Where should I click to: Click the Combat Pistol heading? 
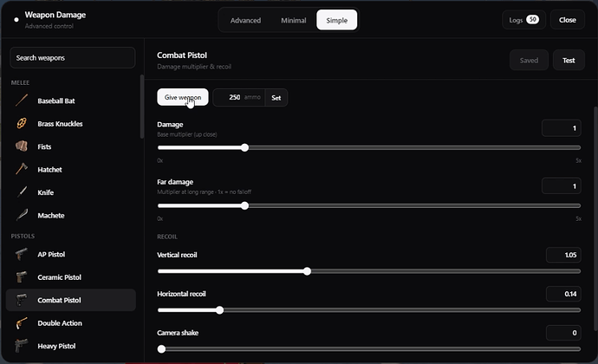pyautogui.click(x=182, y=55)
